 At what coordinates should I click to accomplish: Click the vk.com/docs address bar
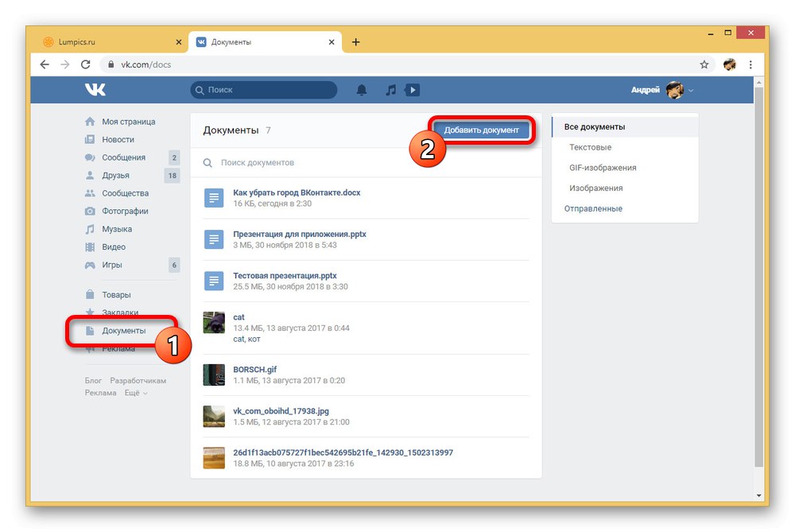[401, 64]
